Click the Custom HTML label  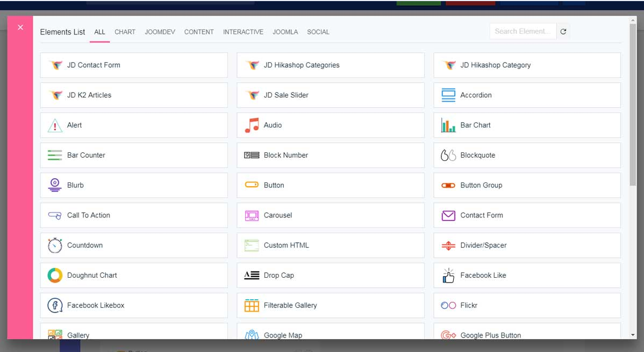(x=287, y=245)
